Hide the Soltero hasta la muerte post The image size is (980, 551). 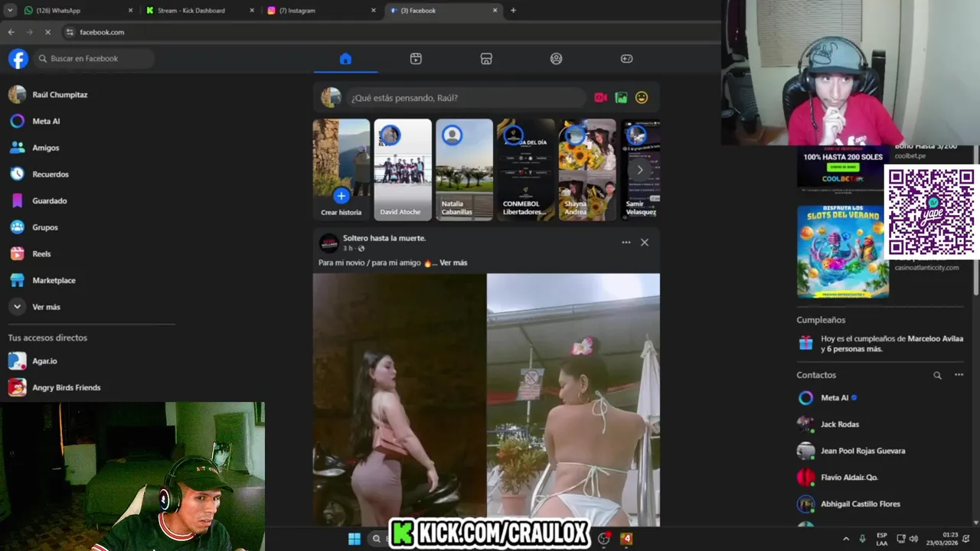645,243
